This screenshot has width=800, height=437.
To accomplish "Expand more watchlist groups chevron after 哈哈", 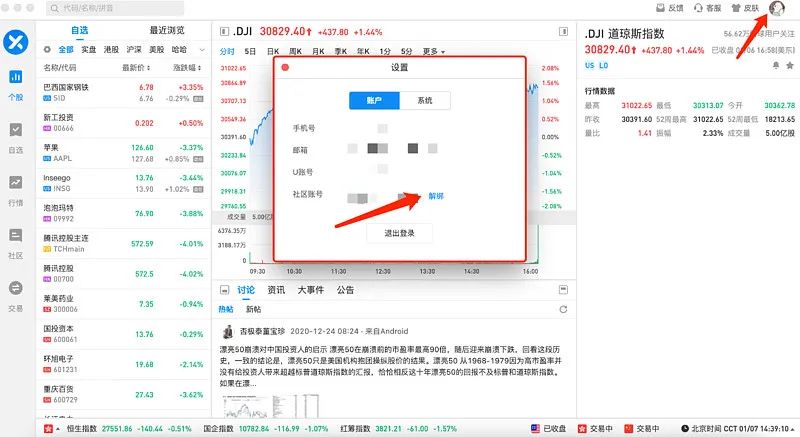I will click(x=202, y=49).
